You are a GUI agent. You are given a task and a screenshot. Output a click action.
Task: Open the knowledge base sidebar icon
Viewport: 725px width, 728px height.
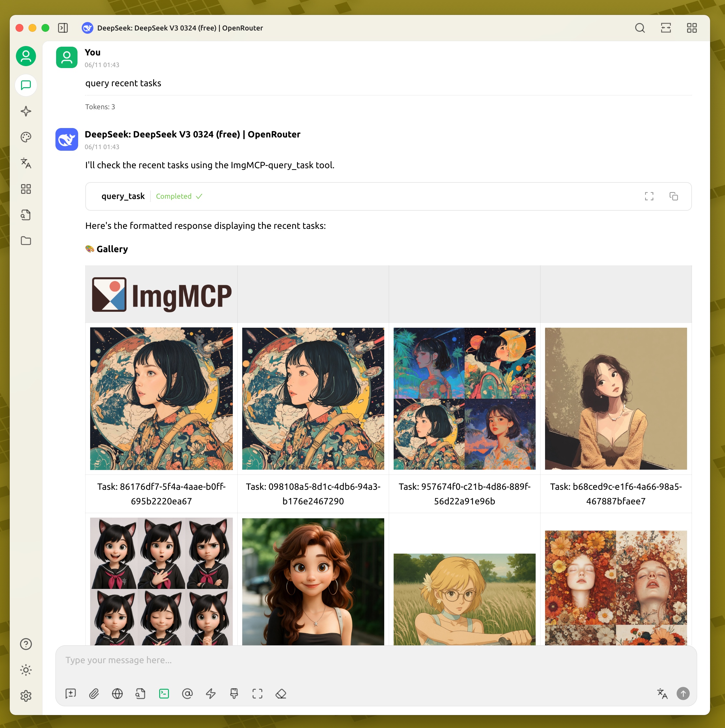[x=26, y=215]
